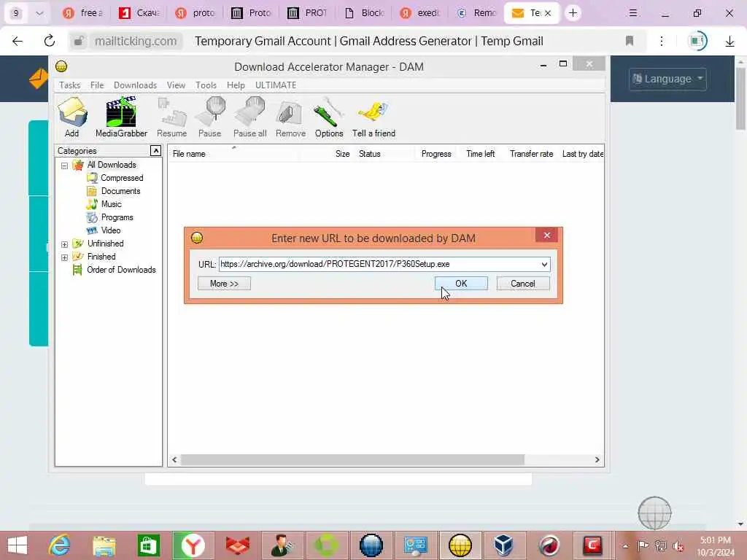Expand the Unfinished tree node
The image size is (747, 560).
[x=64, y=244]
